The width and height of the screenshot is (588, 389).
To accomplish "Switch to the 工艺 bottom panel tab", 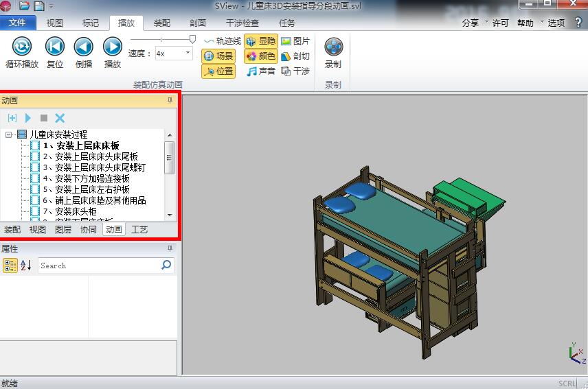I will coord(139,230).
